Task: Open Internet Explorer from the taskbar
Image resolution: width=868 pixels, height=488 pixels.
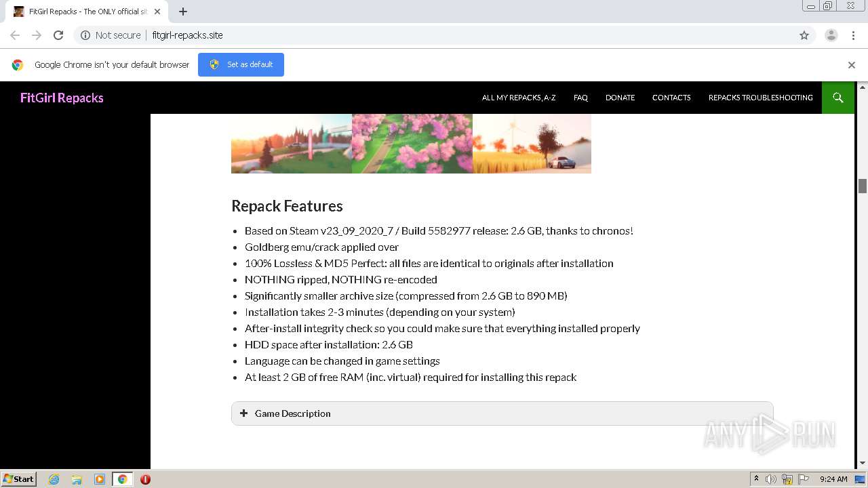Action: click(54, 479)
